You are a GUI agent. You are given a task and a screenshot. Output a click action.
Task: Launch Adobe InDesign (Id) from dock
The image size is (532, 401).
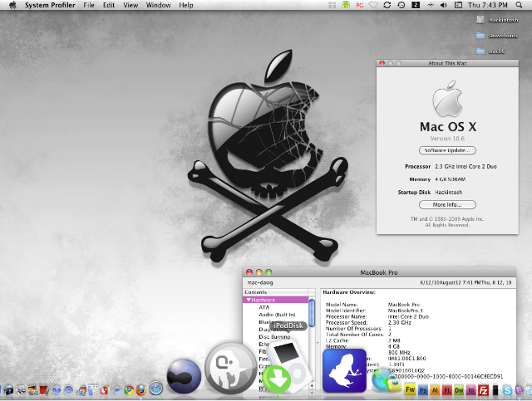[471, 390]
